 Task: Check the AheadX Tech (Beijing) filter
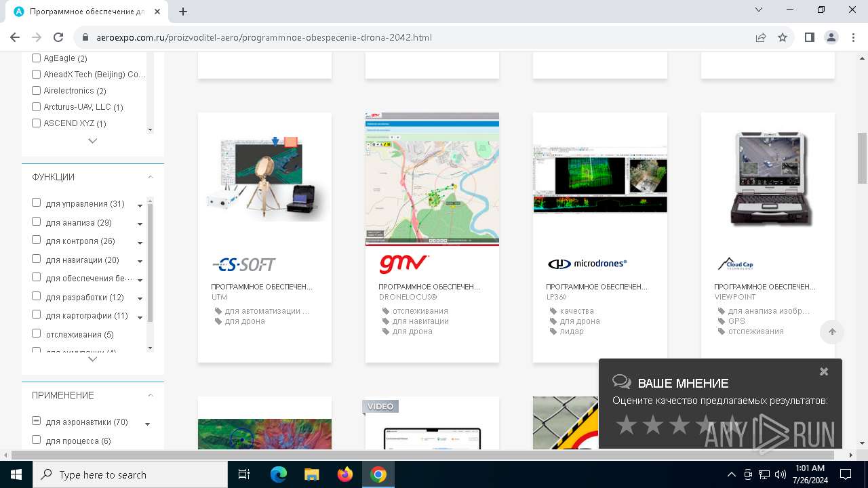tap(37, 75)
